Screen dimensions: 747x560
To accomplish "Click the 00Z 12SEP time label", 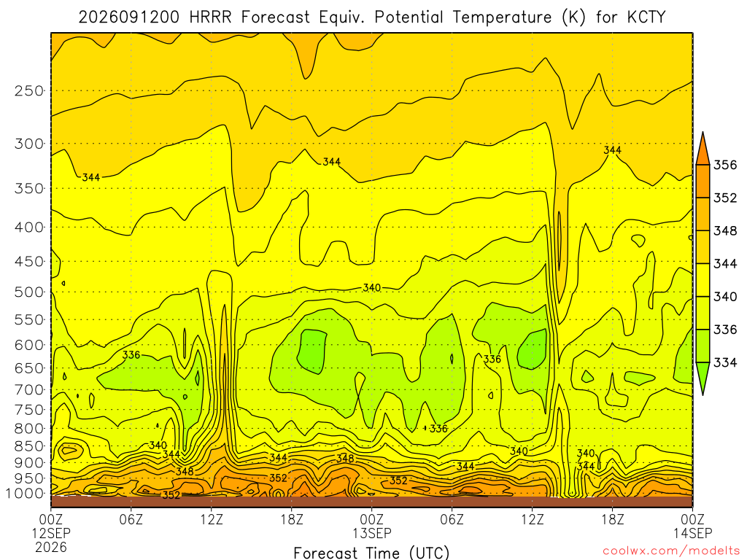I will click(x=51, y=532).
